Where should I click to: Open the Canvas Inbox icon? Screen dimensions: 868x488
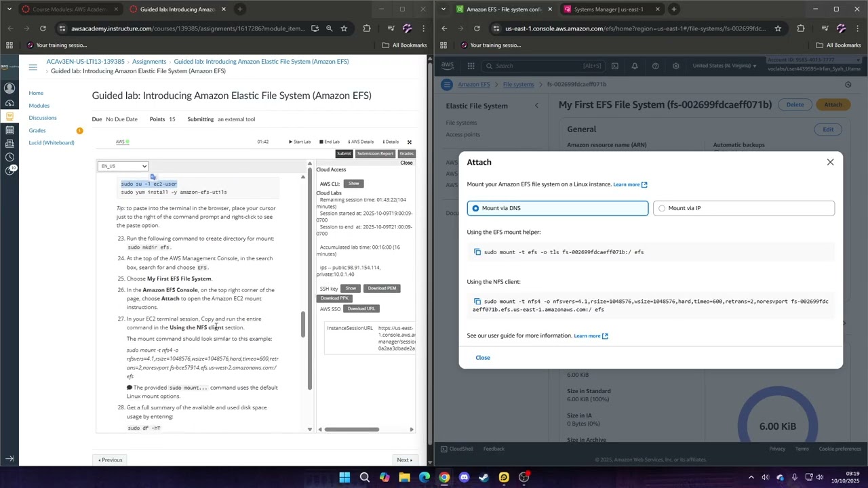coord(9,143)
